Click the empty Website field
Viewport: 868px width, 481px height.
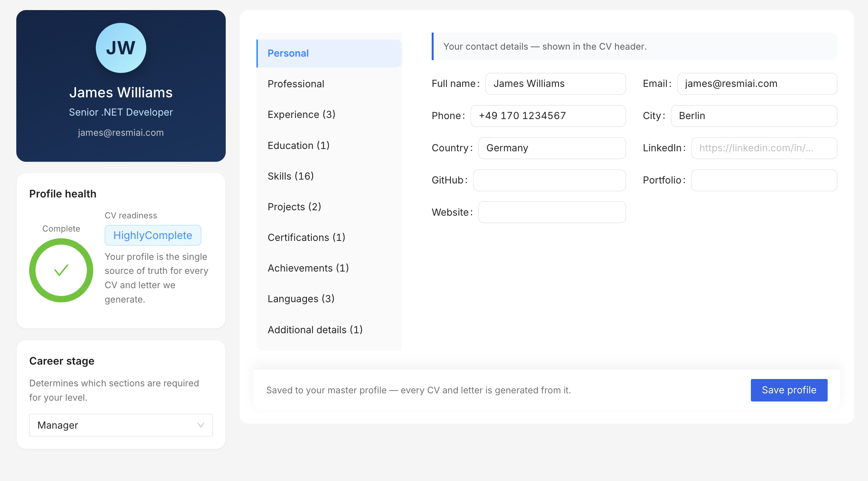552,212
